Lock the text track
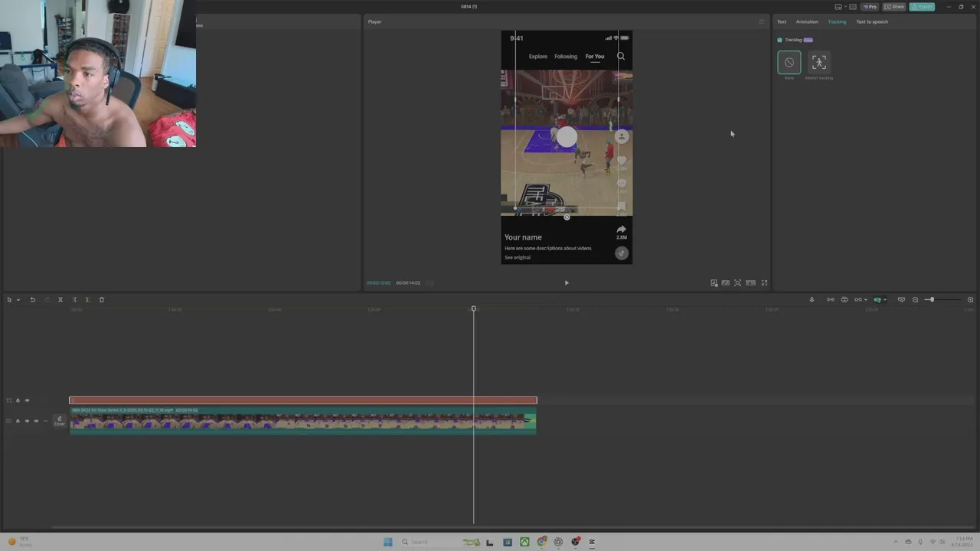Image resolution: width=980 pixels, height=551 pixels. 18,400
